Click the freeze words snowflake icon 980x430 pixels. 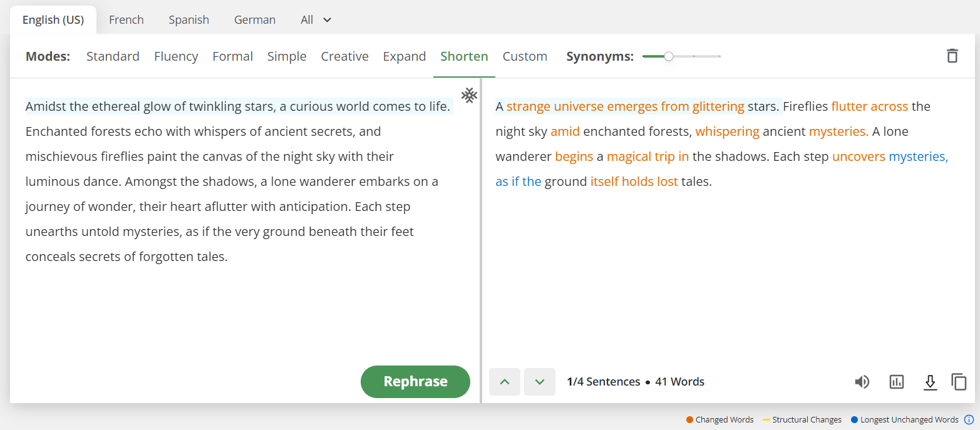pos(469,95)
